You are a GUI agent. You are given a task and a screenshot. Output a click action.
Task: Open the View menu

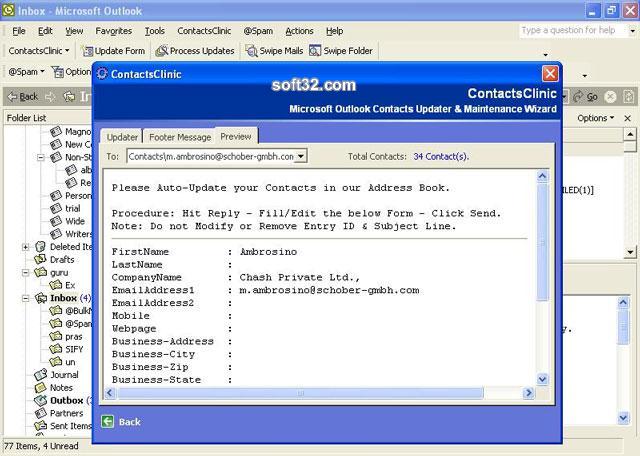click(x=74, y=31)
